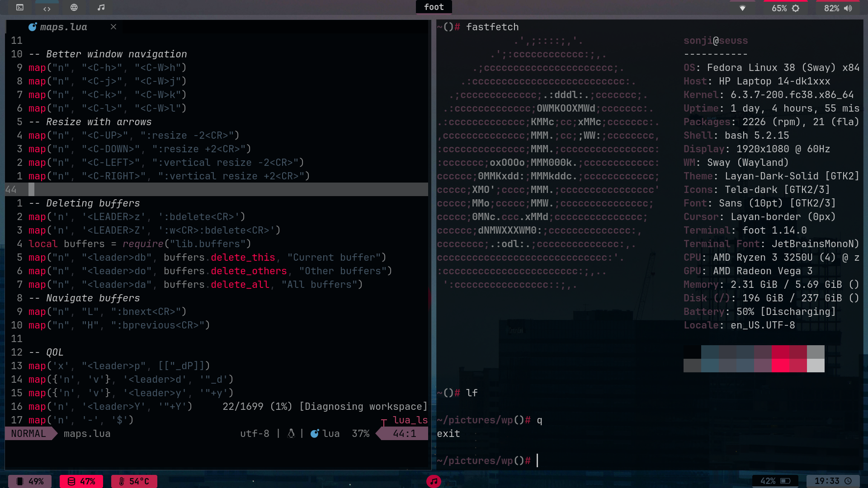Click the 82% volume indicator
Viewport: 868px width, 488px height.
[838, 8]
